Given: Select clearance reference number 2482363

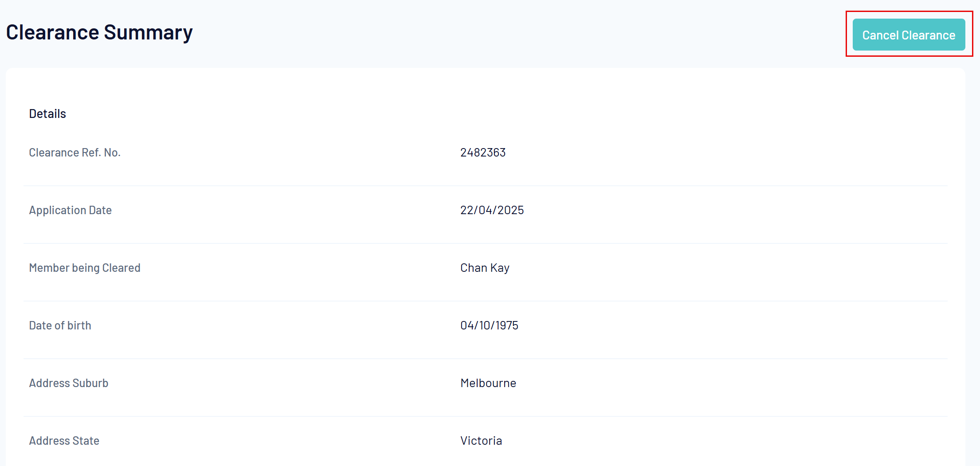Looking at the screenshot, I should click(x=483, y=153).
